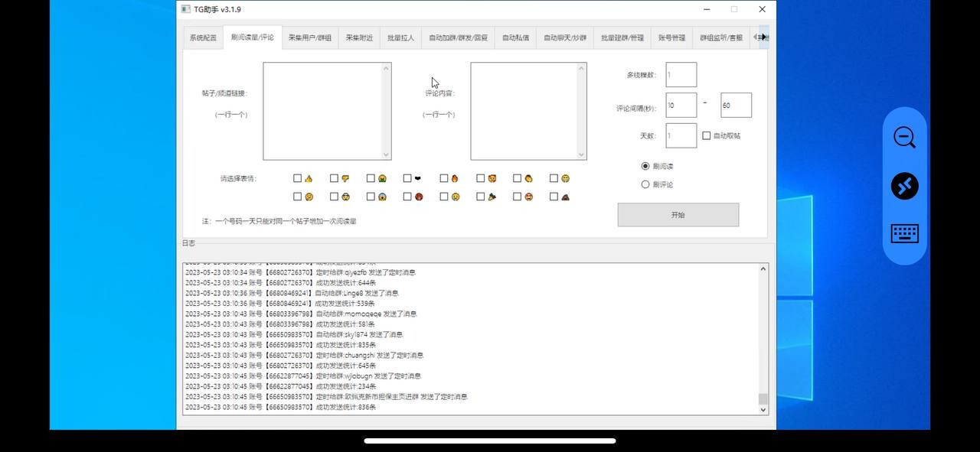Click the magnifier icon in the floating sidebar
This screenshot has height=452, width=980.
coord(904,138)
